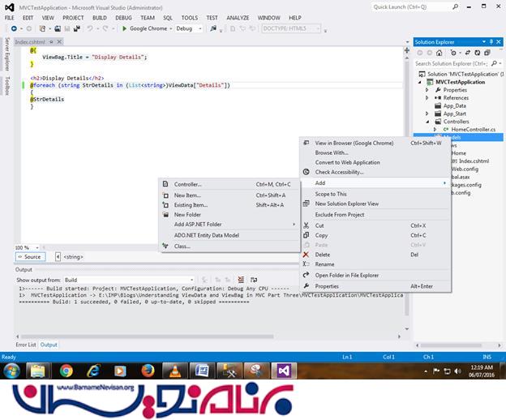Screen dimensions: 506x420
Task: Open the BUILD menu in menu bar
Action: [x=99, y=17]
